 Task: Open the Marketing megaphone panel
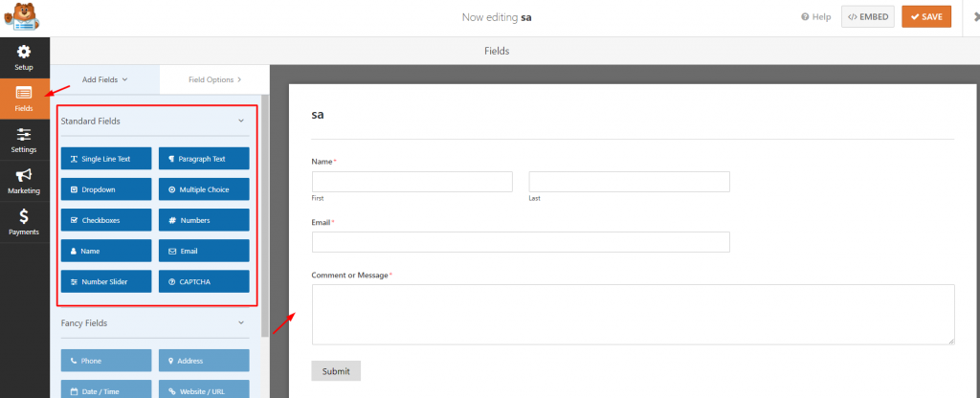[x=24, y=181]
